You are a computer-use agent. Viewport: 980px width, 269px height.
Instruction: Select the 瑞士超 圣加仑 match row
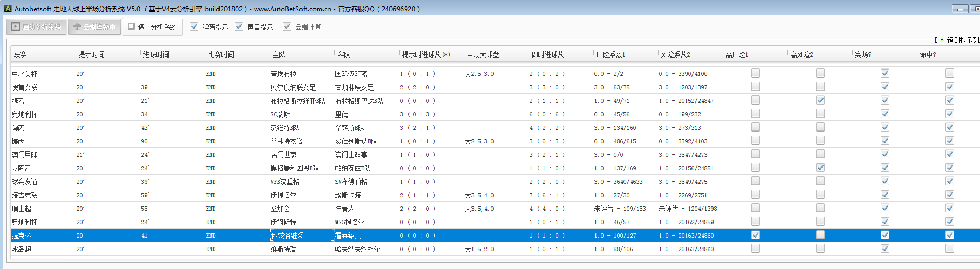coord(280,209)
